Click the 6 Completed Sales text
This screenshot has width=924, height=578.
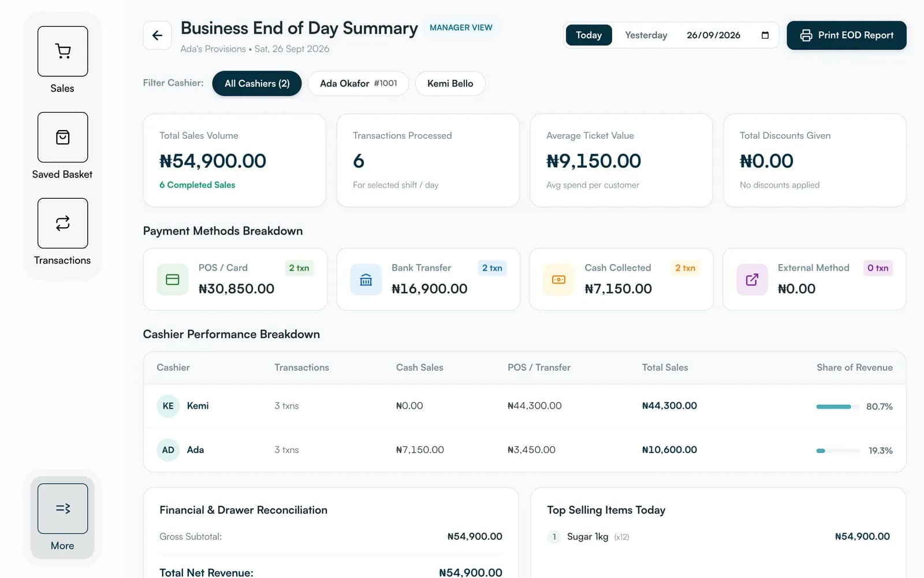click(x=198, y=185)
